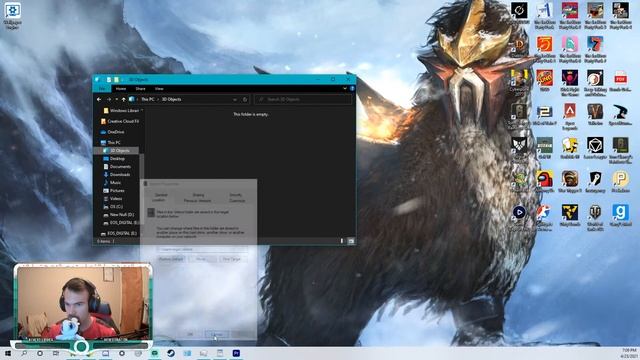Screen dimensions: 640x360
Task: Go back using the Back arrow
Action: pos(99,99)
